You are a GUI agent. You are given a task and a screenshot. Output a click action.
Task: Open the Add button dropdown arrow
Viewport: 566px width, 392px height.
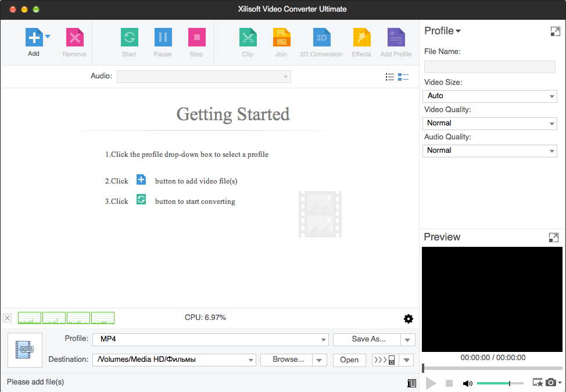(48, 37)
